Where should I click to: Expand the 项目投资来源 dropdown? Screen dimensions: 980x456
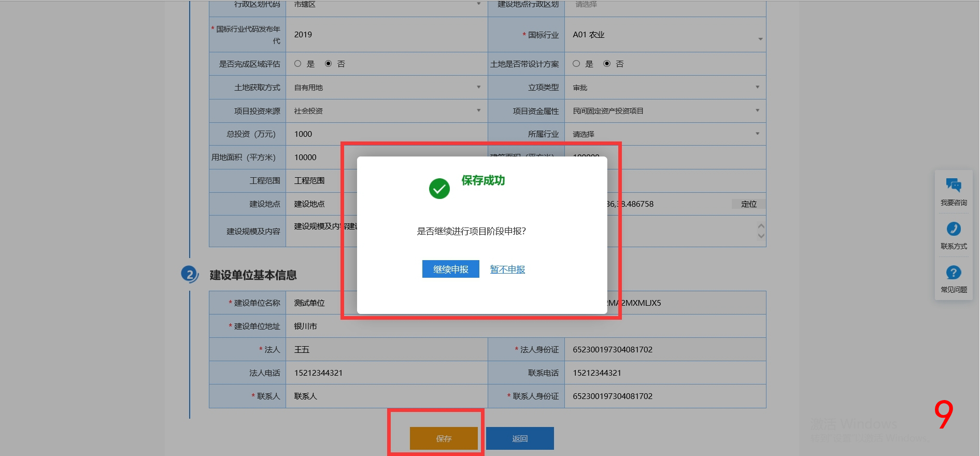pos(478,111)
